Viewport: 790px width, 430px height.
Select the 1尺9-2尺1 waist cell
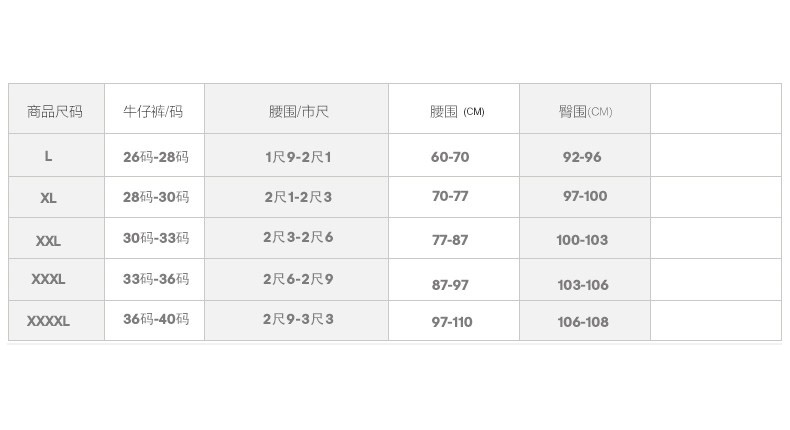(298, 157)
